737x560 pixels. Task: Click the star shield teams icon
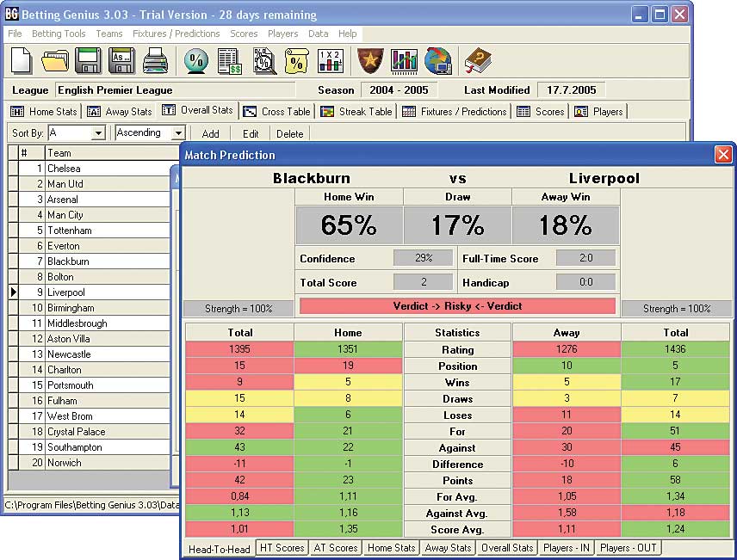coord(370,61)
